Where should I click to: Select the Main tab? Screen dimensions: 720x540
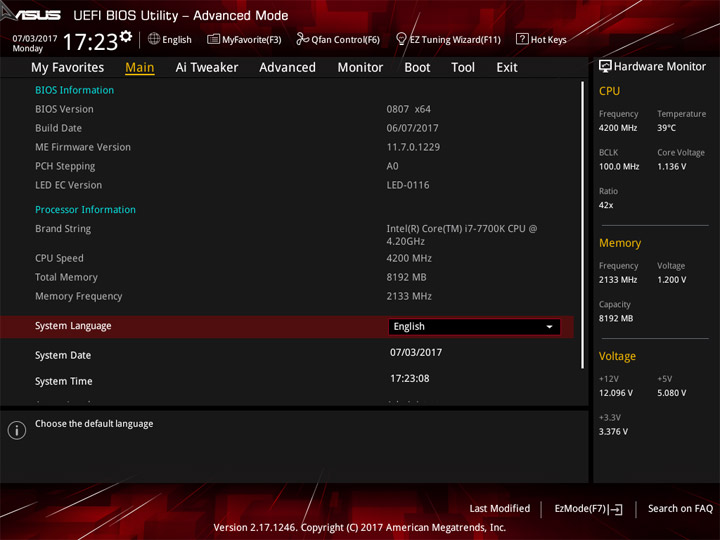tap(140, 68)
